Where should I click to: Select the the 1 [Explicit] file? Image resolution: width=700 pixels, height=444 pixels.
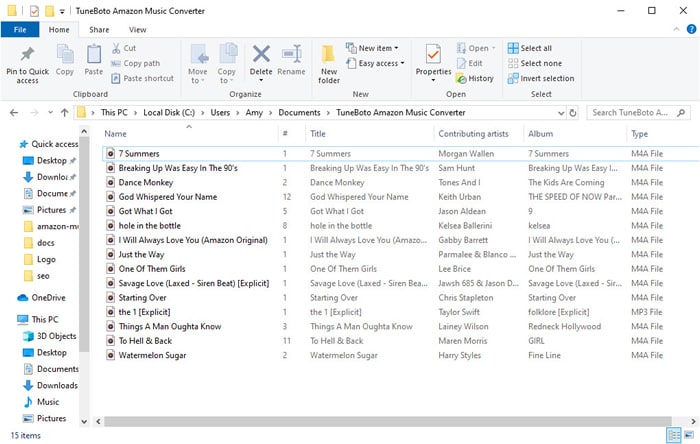coord(144,312)
